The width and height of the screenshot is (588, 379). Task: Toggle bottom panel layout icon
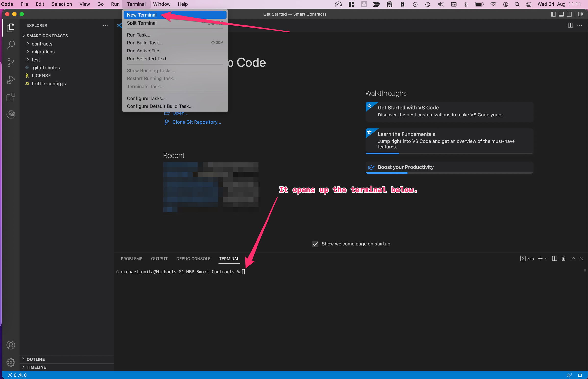(x=561, y=14)
